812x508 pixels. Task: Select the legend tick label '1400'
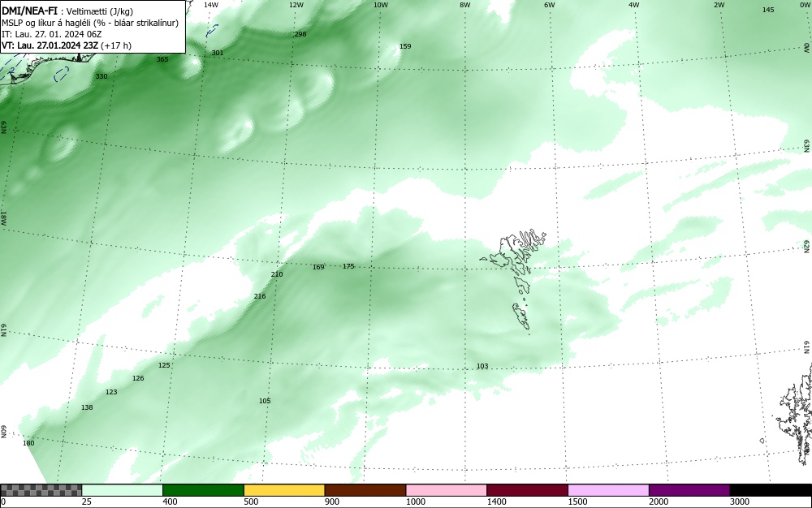coord(497,502)
